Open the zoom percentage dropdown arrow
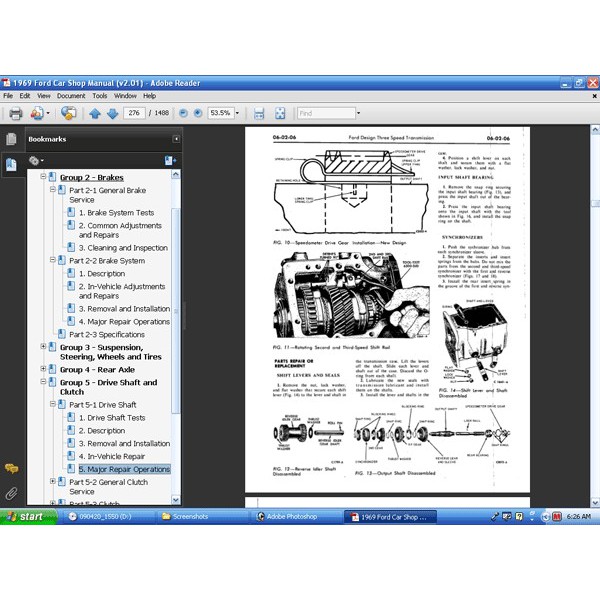 coord(237,113)
